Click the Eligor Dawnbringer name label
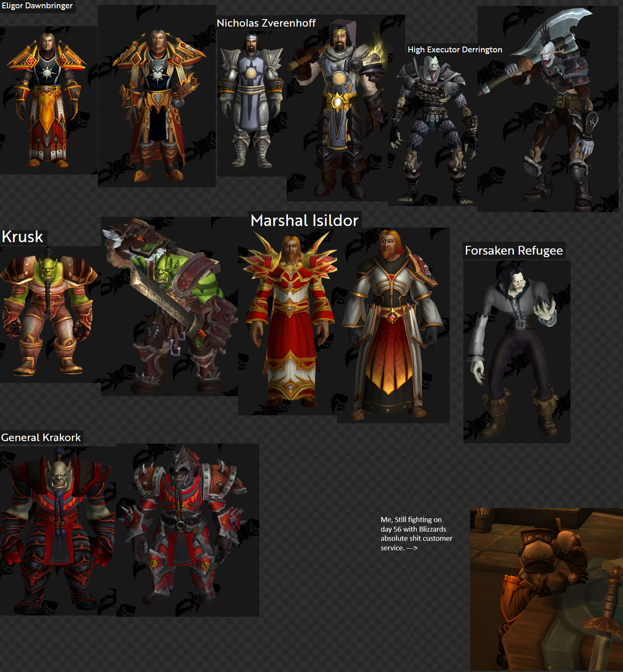 [37, 6]
